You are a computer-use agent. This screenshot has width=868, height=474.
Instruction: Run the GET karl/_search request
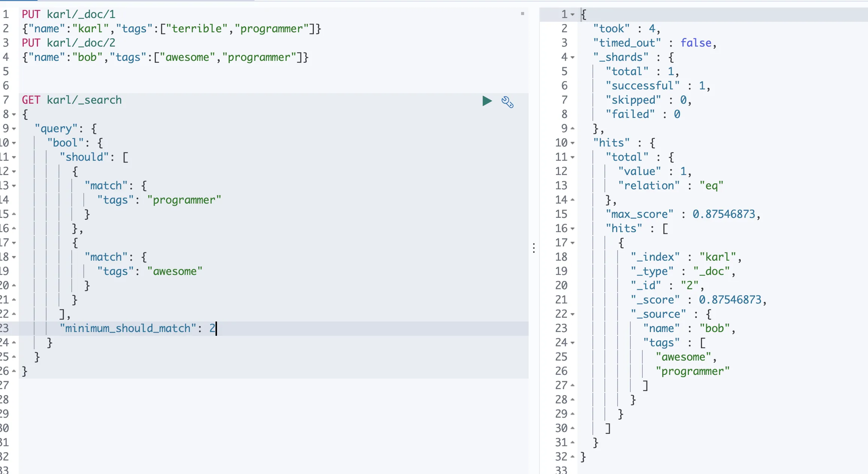[487, 101]
